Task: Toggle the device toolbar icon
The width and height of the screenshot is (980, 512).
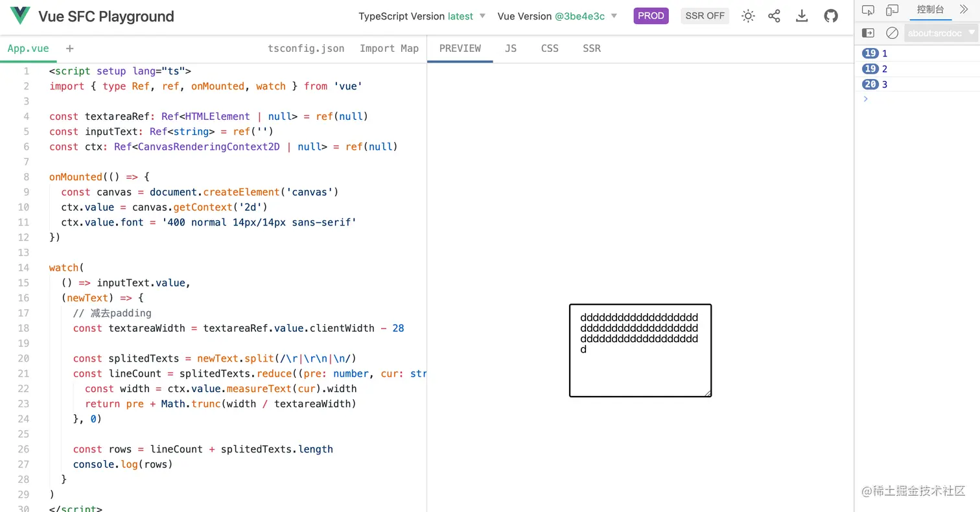Action: click(892, 10)
